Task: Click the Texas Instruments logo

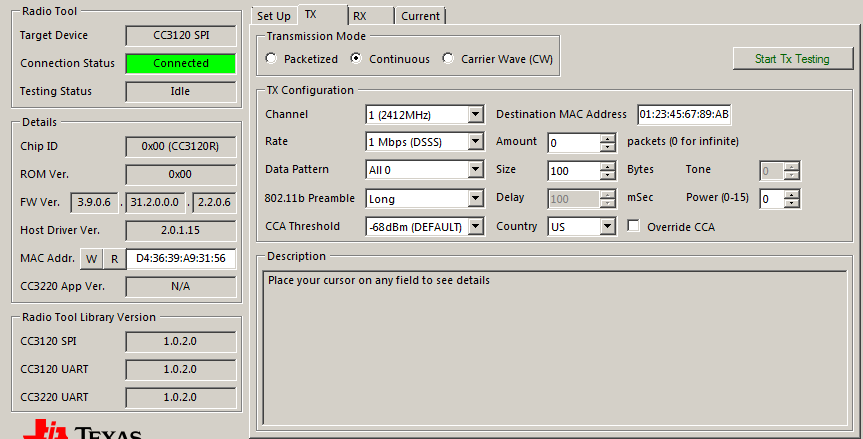Action: 83,429
